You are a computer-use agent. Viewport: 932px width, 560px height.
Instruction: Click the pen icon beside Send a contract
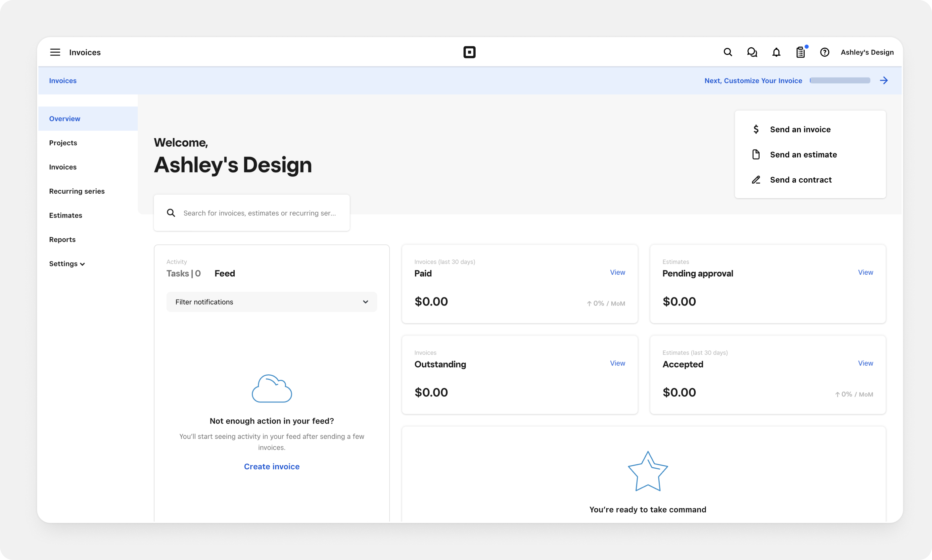(x=756, y=180)
